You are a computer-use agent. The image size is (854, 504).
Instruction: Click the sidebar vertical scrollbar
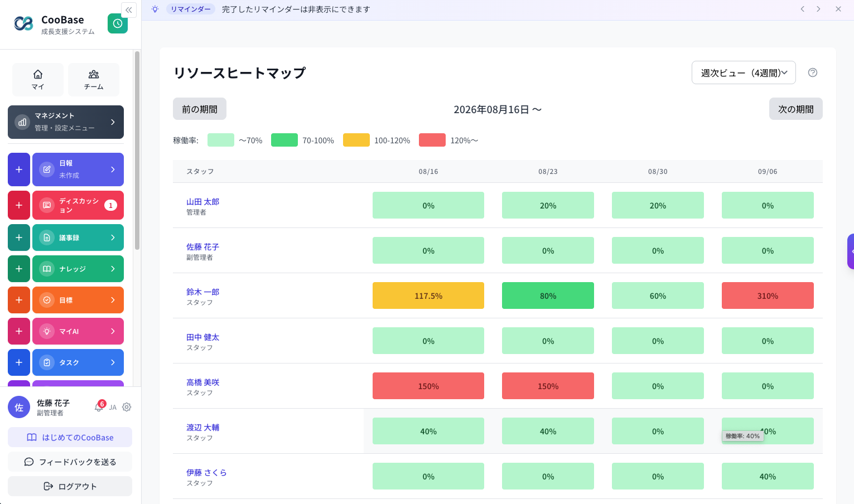click(137, 151)
